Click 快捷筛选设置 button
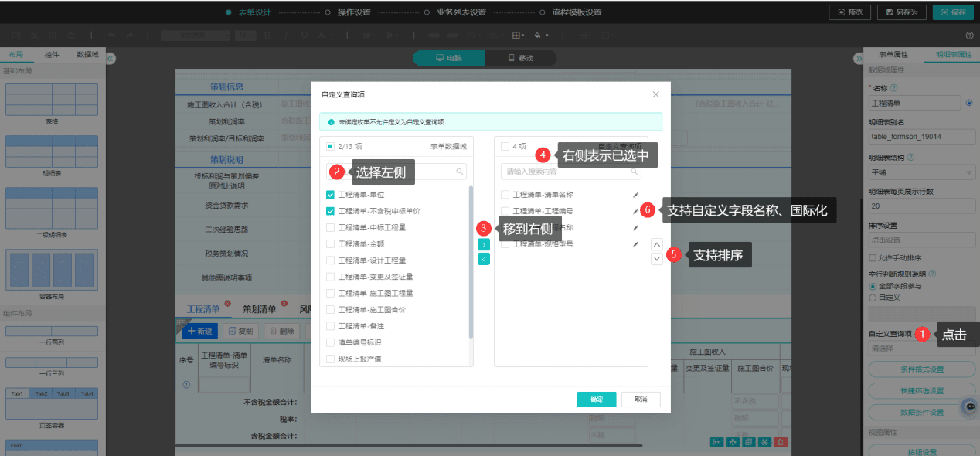Viewport: 980px width, 456px height. click(x=921, y=390)
